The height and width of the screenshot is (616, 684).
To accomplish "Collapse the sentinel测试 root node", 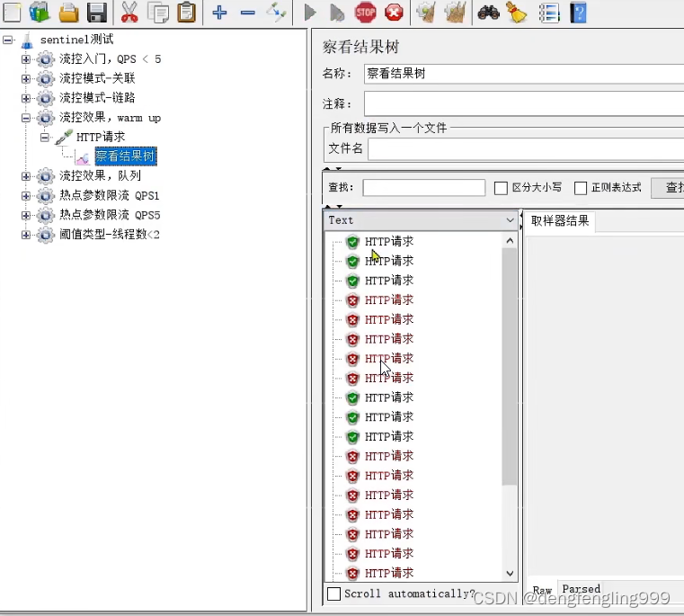I will tap(7, 40).
